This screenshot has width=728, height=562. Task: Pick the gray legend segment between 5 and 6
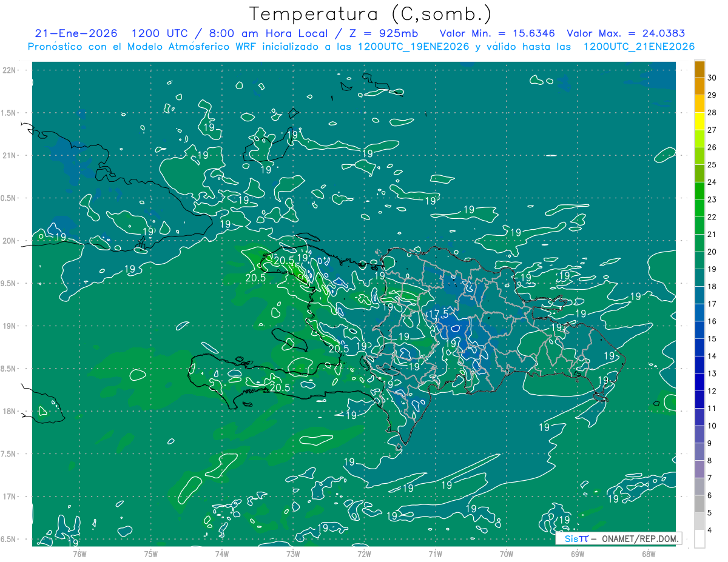click(x=699, y=504)
